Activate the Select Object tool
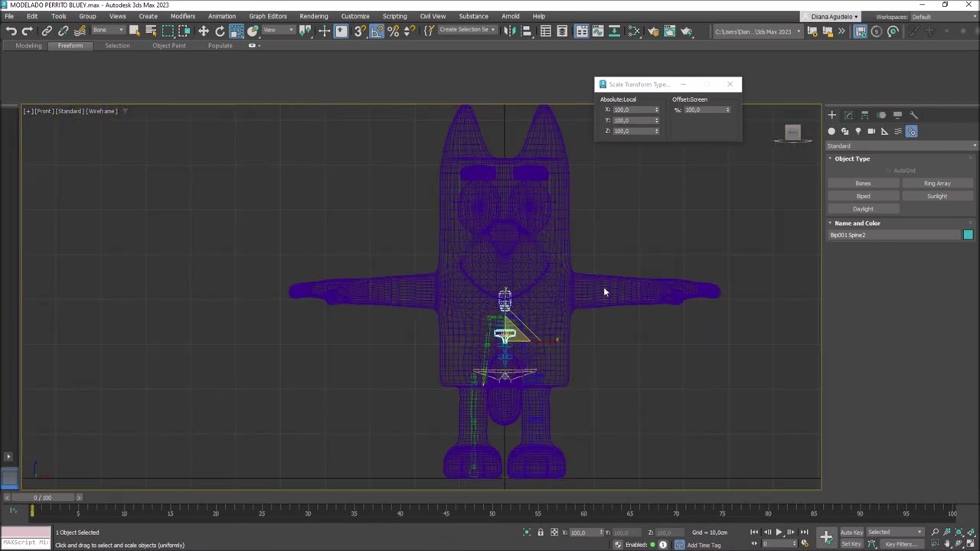 click(x=135, y=31)
